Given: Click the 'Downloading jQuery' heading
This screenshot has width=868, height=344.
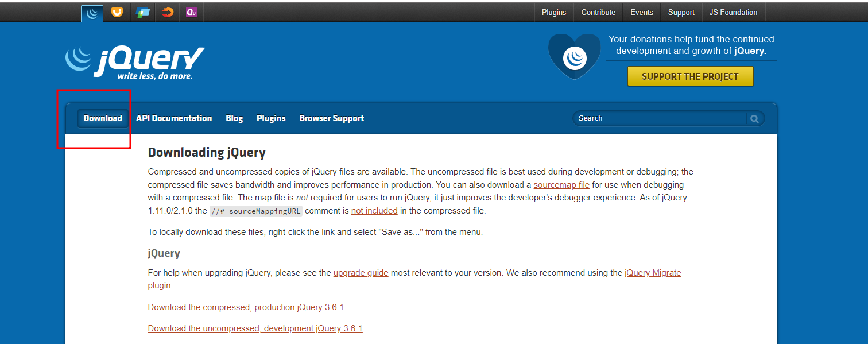Looking at the screenshot, I should [x=207, y=153].
